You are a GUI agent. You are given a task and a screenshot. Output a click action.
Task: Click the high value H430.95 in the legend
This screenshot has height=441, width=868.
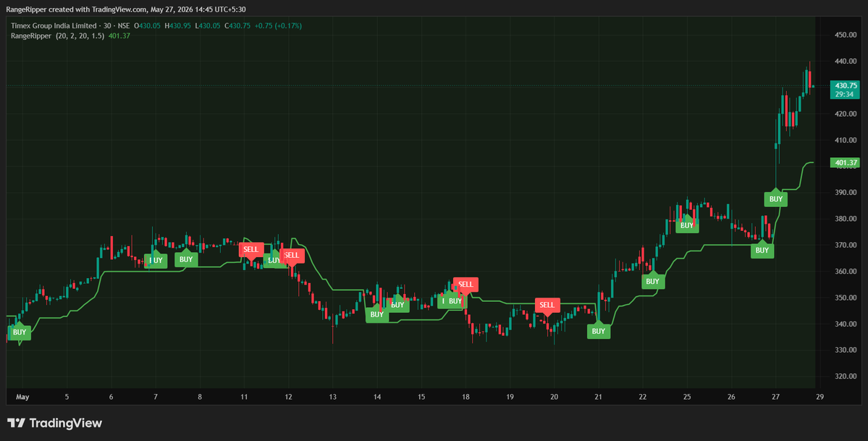coord(177,25)
